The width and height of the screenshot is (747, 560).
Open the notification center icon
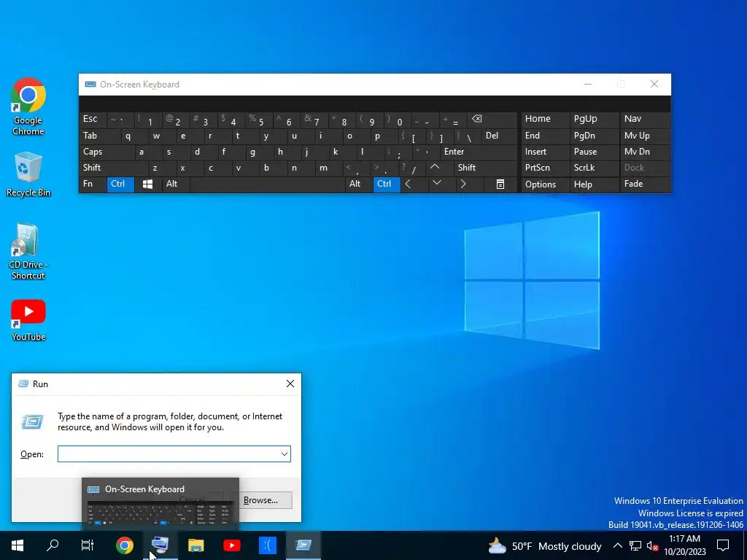point(723,545)
